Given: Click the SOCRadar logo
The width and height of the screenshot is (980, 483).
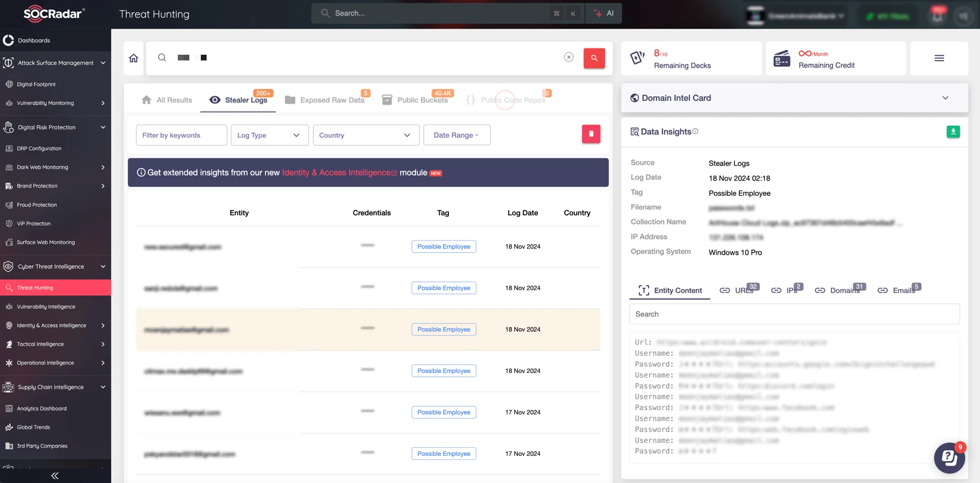Looking at the screenshot, I should click(x=54, y=14).
